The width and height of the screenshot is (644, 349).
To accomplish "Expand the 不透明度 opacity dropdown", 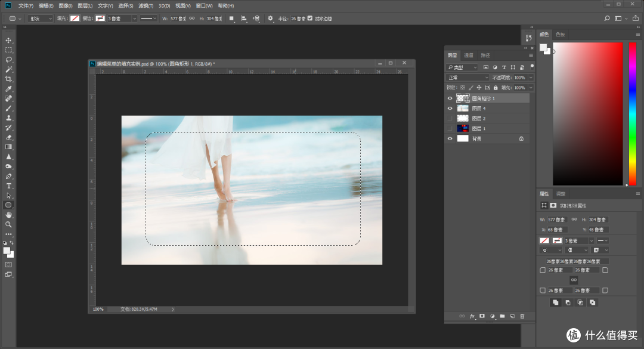I will pos(530,77).
